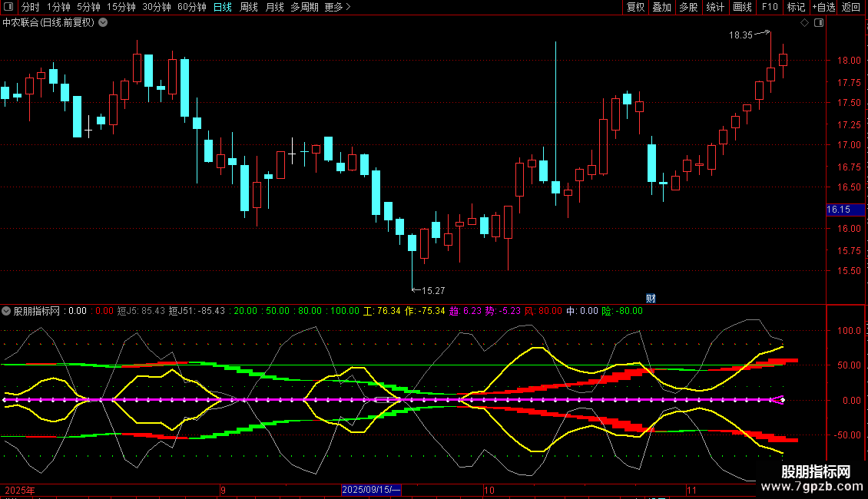This screenshot has height=499, width=868.
Task: Open the 统计 statistics tool
Action: [715, 7]
